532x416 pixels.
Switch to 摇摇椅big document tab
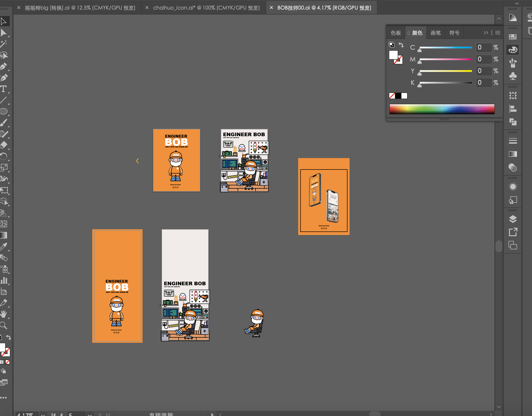click(80, 8)
